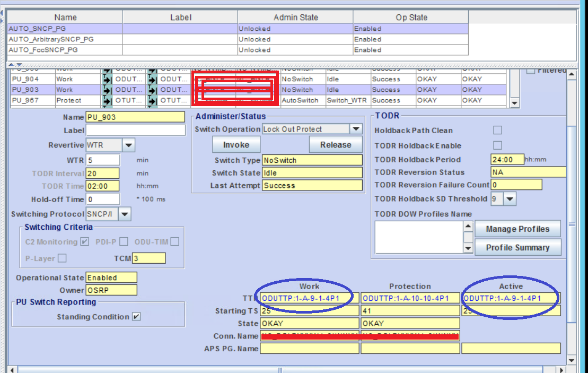Click the TODR Interval field
588x373 pixels.
tap(103, 174)
